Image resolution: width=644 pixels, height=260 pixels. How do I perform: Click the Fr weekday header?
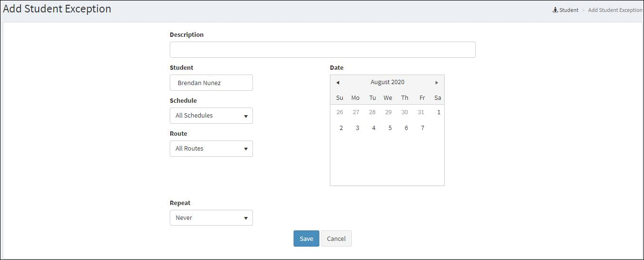pos(422,98)
